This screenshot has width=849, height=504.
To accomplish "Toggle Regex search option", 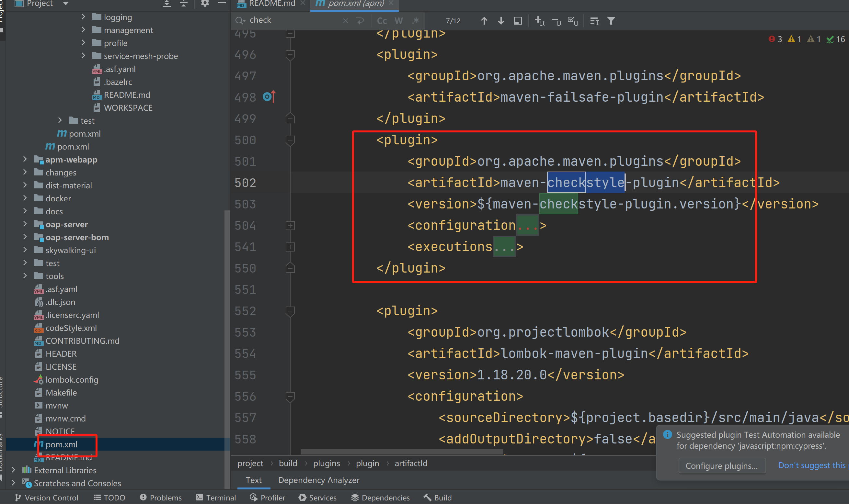I will point(415,21).
